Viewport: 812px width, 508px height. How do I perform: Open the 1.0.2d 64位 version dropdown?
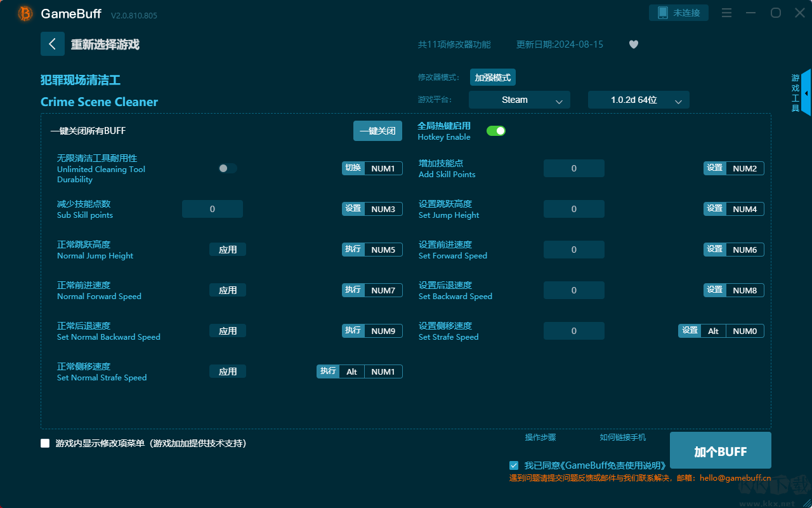pyautogui.click(x=639, y=100)
